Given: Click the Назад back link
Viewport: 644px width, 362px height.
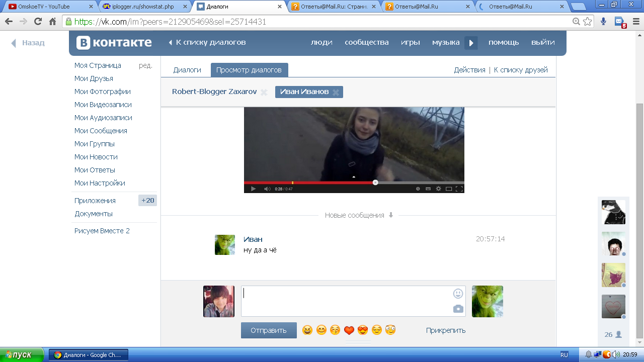Looking at the screenshot, I should (x=29, y=43).
